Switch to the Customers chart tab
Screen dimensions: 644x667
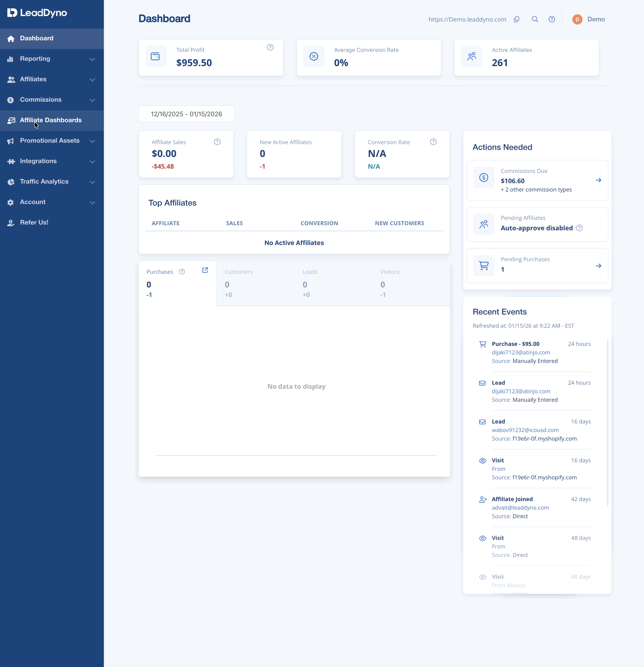[x=255, y=283]
